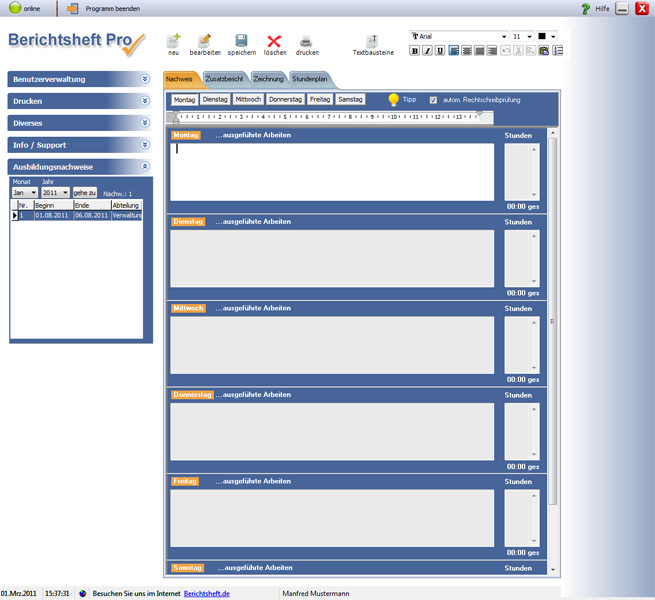Center align the text
The width and height of the screenshot is (655, 600).
[x=467, y=51]
